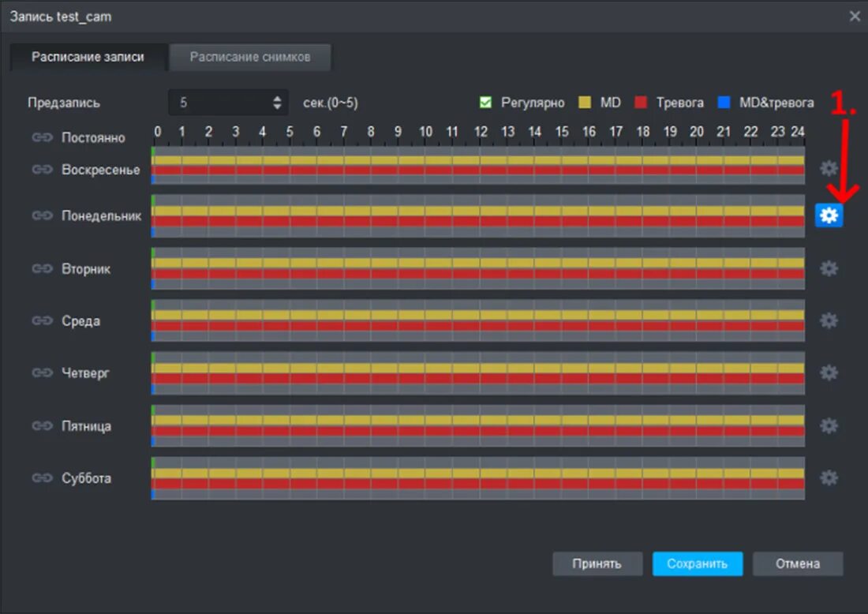Toggle the link icon beside Понедельник
The height and width of the screenshot is (614, 868).
pyautogui.click(x=42, y=215)
